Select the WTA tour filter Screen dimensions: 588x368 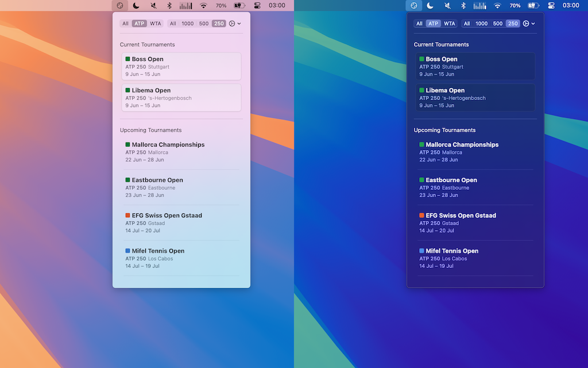(155, 23)
